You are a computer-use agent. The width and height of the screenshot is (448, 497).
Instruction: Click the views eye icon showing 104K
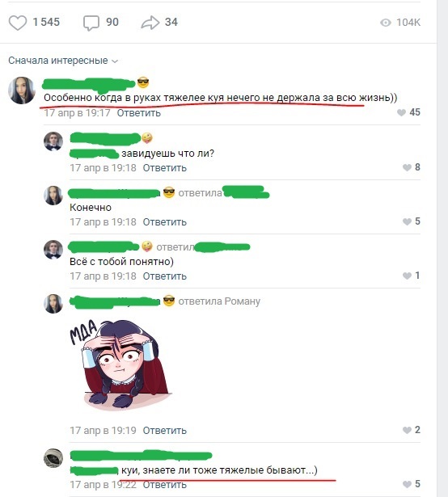pyautogui.click(x=386, y=23)
